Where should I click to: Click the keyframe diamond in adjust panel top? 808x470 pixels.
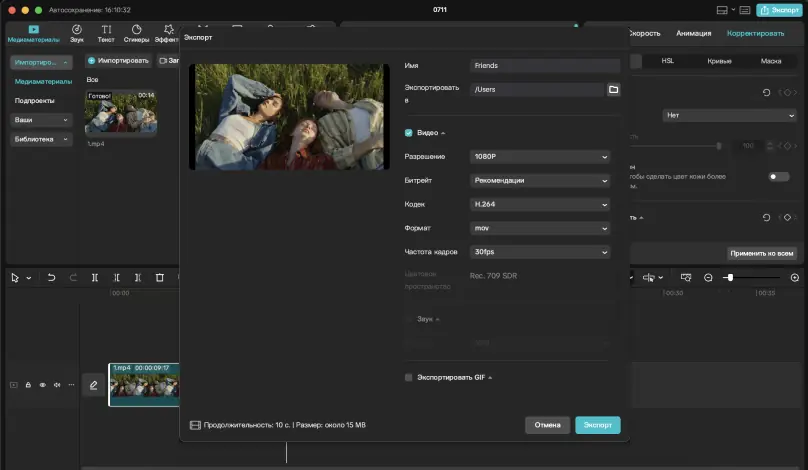787,93
